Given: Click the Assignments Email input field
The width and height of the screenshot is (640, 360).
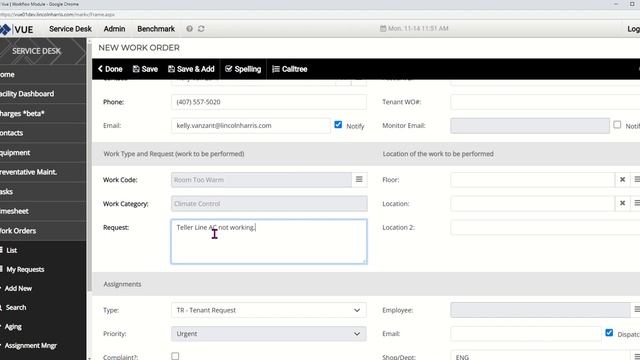Looking at the screenshot, I should pos(526,334).
